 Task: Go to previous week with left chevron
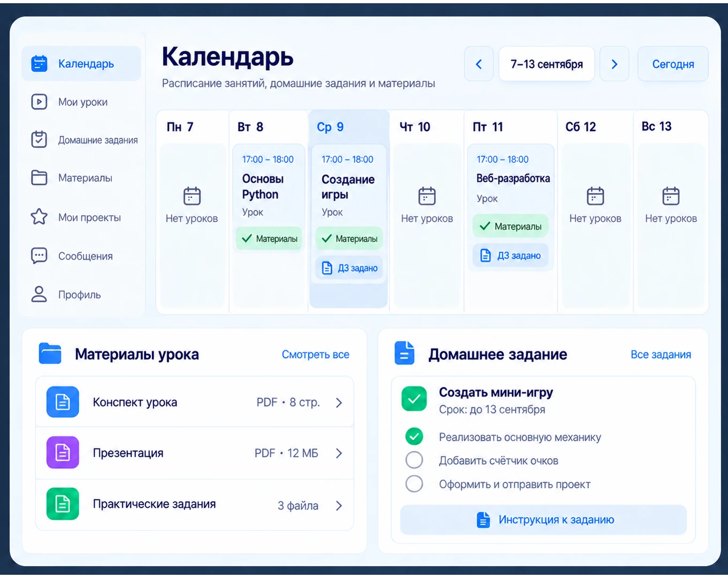tap(479, 64)
